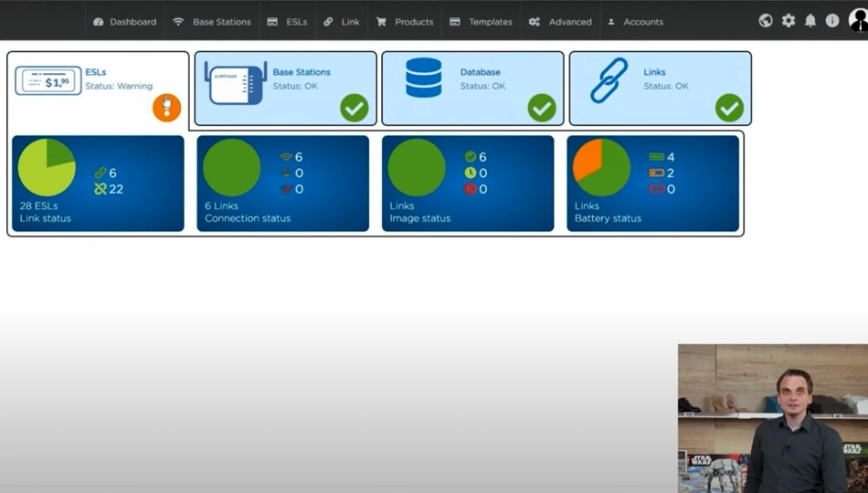
Task: Click '6 Links' label text
Action: pos(221,205)
